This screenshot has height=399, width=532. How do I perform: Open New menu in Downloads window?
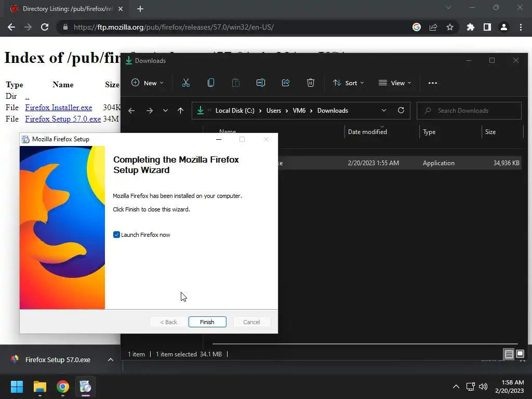pos(147,83)
